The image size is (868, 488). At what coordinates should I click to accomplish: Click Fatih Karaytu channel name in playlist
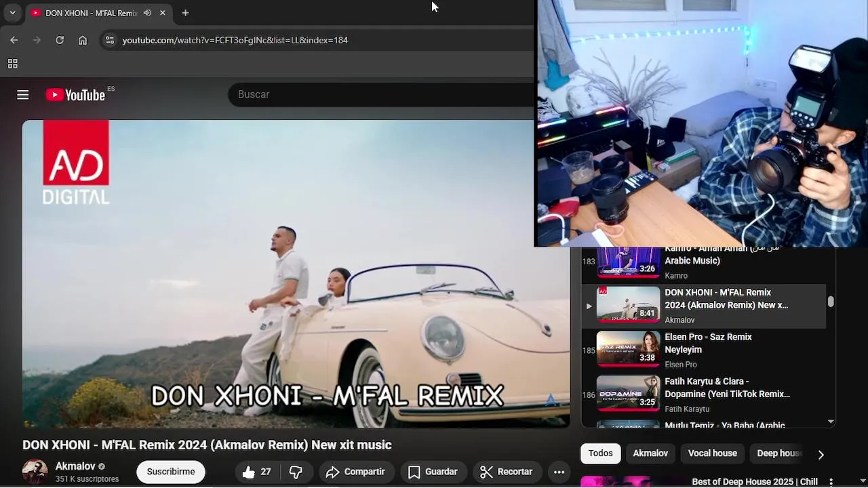pos(687,409)
